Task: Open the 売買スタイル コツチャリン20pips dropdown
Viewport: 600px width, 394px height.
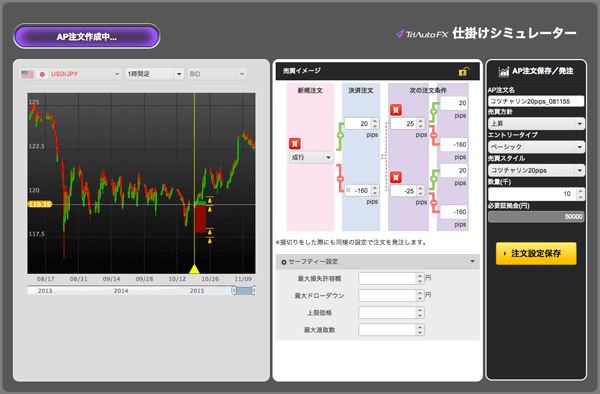Action: 536,170
